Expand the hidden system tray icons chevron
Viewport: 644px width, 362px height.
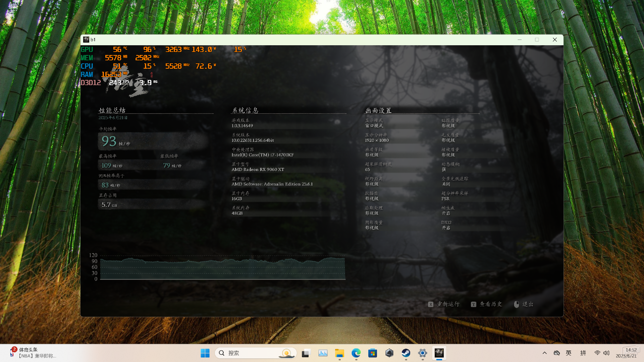click(x=545, y=353)
